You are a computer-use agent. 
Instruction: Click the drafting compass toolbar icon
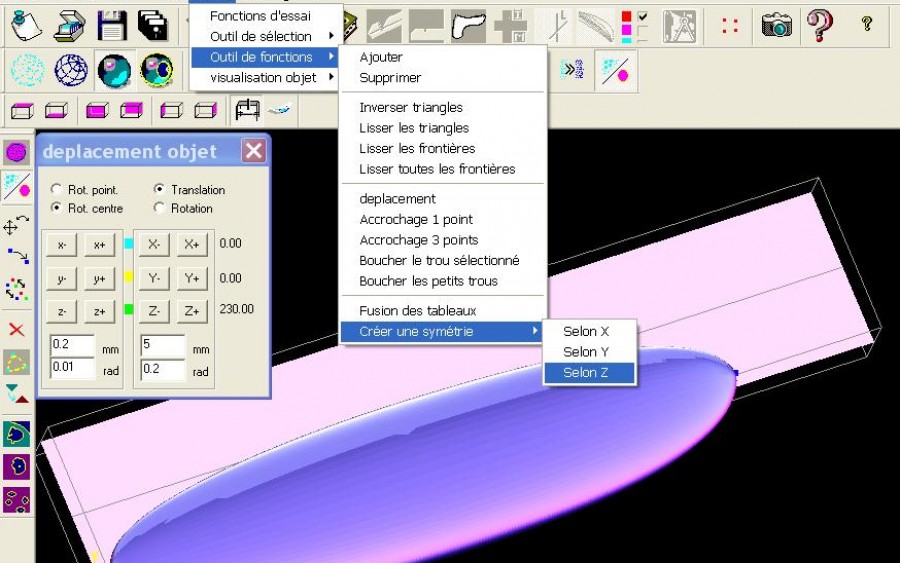pos(679,26)
